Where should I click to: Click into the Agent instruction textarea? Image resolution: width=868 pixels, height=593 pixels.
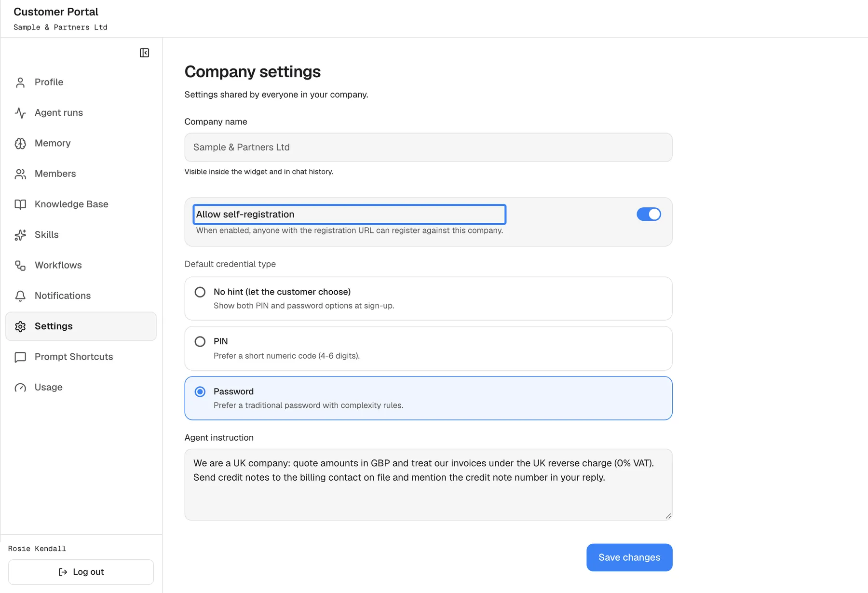point(428,485)
